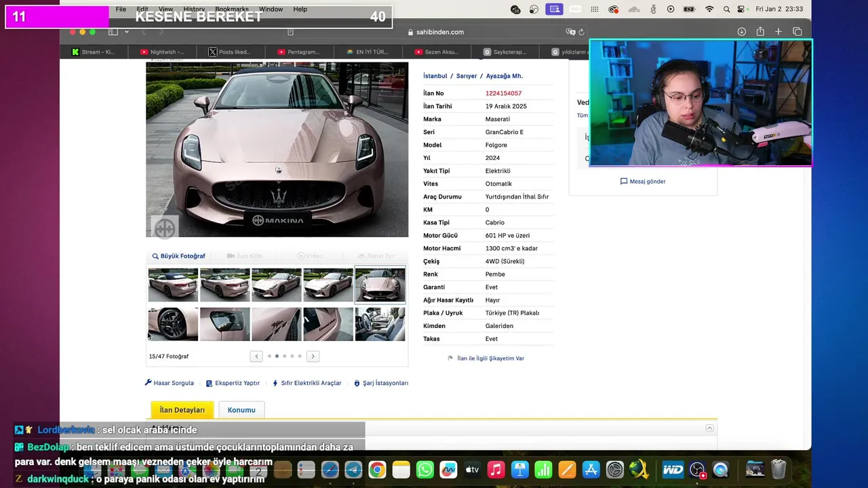
Task: Click Büyük Fotoğraf link
Action: click(178, 256)
